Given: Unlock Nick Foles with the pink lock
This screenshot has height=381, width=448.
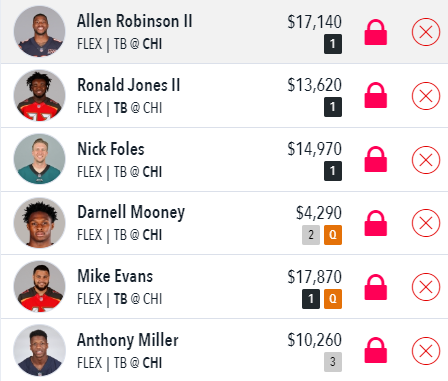Looking at the screenshot, I should [x=376, y=160].
